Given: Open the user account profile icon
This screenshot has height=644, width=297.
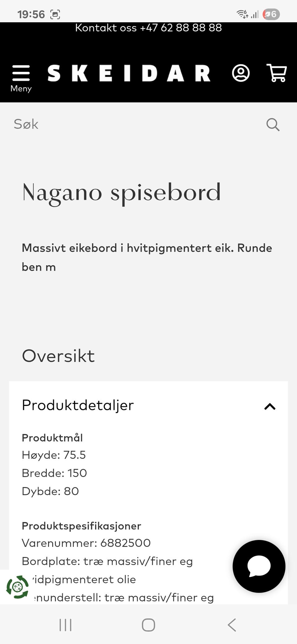Looking at the screenshot, I should click(x=241, y=73).
